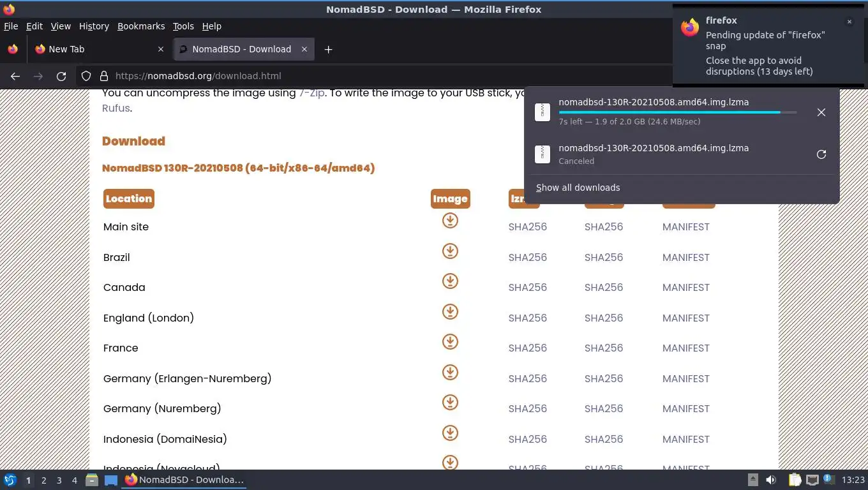The width and height of the screenshot is (868, 490).
Task: Download image from Canada mirror
Action: [x=450, y=281]
